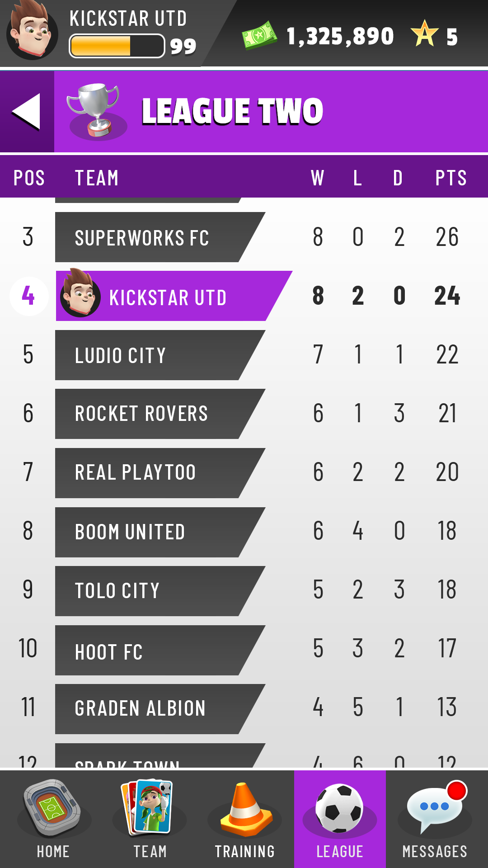Tap the PTS column header
The width and height of the screenshot is (488, 868).
point(450,178)
